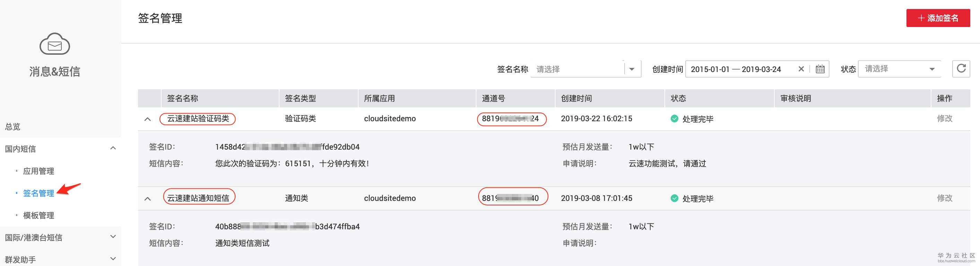The width and height of the screenshot is (980, 266).
Task: Click the refresh icon beside status filter
Action: pyautogui.click(x=961, y=69)
